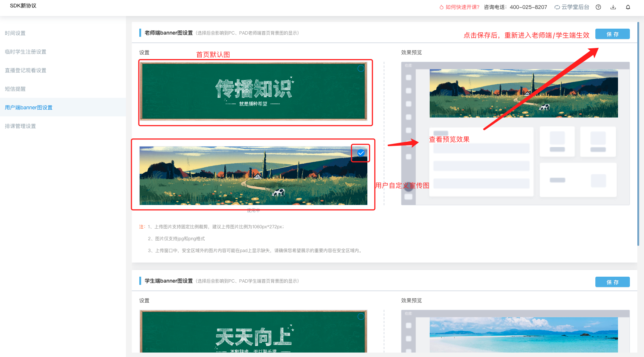Click the teacher section 效果预览 label

[x=412, y=52]
